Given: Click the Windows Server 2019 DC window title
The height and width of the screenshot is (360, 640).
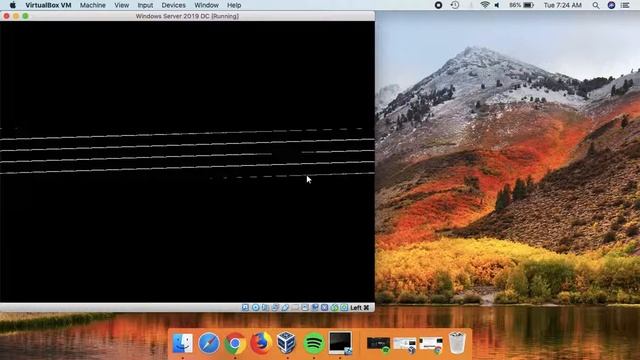Looking at the screenshot, I should (187, 16).
